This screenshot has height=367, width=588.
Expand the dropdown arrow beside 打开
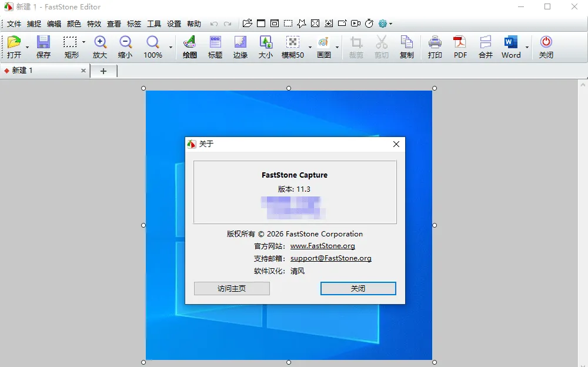coord(27,47)
